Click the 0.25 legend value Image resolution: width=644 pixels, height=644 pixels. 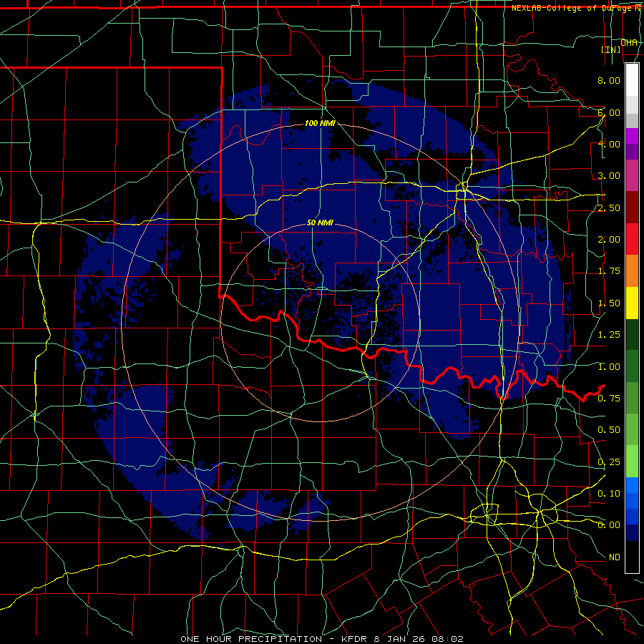(609, 462)
